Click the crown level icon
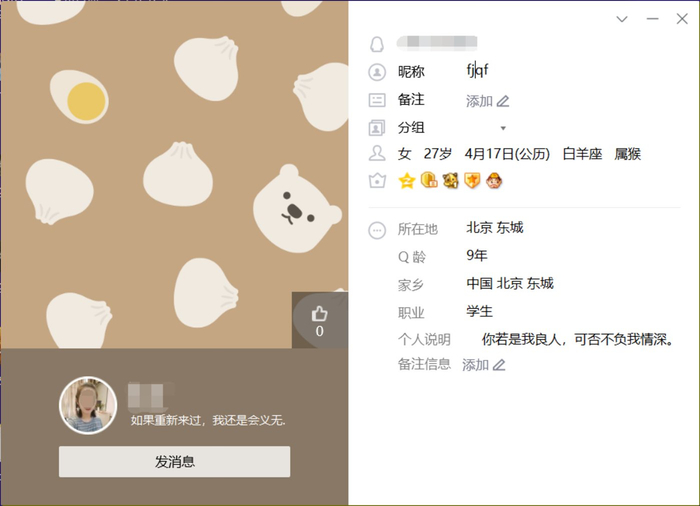Image resolution: width=700 pixels, height=506 pixels. point(377,180)
